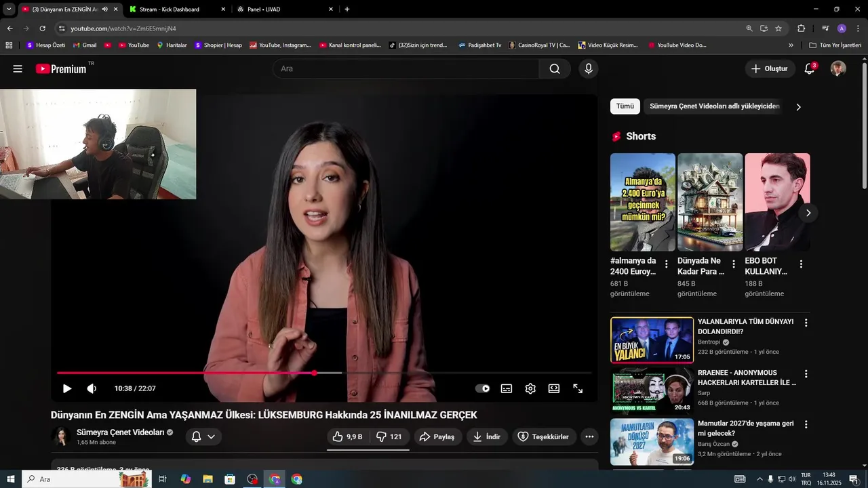Screen dimensions: 868x488
Task: Expand notification bell dropdown for channel
Action: (x=203, y=436)
